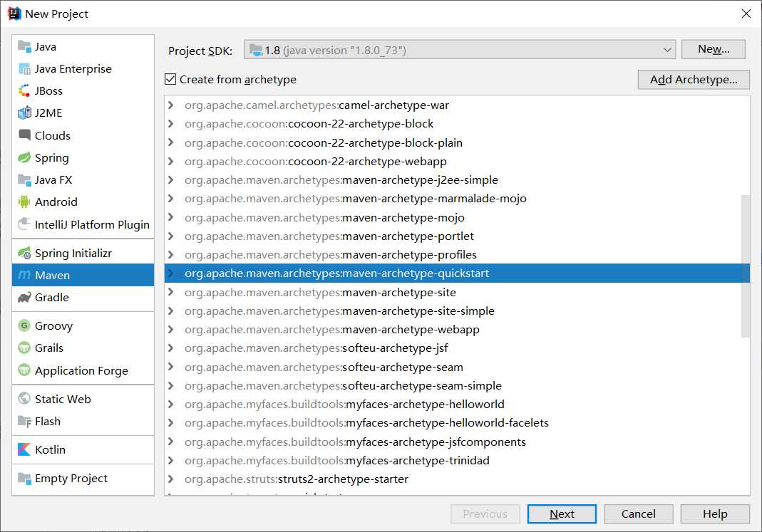Click the Next button
Viewport: 762px width, 532px height.
[x=562, y=514]
